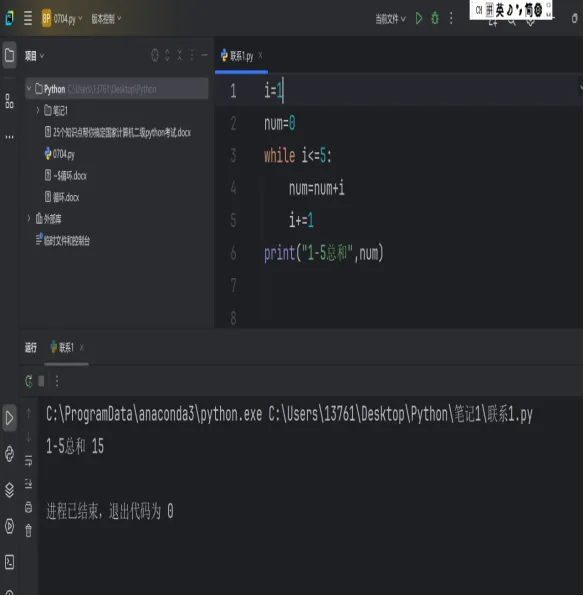584x596 pixels.
Task: Click the 运行 panel label
Action: 31,347
